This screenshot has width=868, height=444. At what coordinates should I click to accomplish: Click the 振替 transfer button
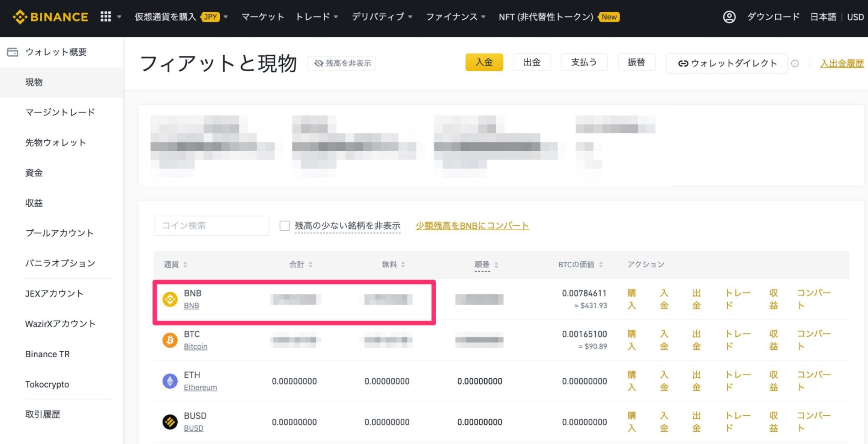click(x=636, y=62)
